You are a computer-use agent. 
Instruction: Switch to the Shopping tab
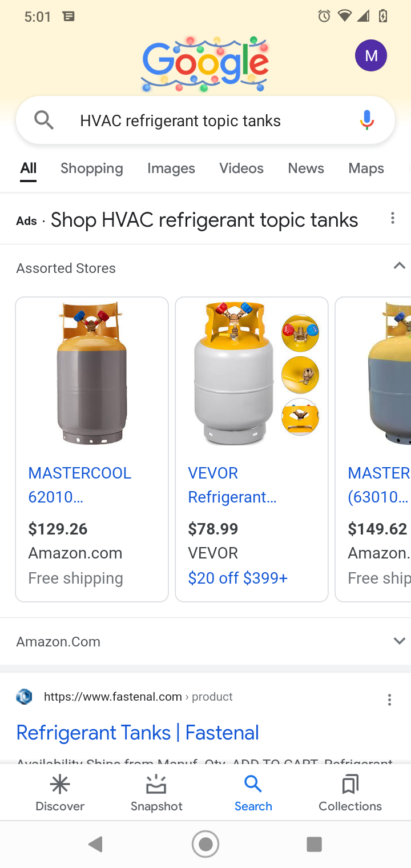pyautogui.click(x=92, y=168)
